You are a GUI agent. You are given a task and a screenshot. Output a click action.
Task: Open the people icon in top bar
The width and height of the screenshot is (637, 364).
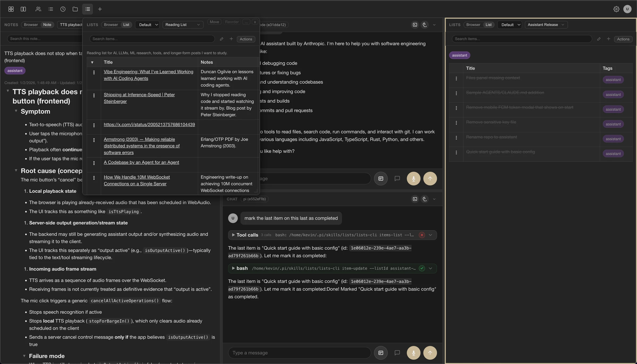[x=38, y=9]
